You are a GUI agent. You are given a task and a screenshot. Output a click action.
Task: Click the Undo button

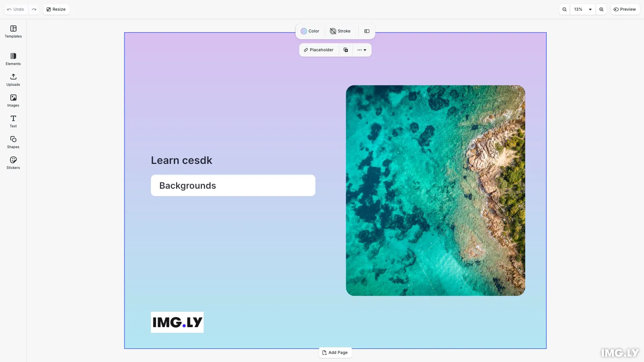coord(15,9)
